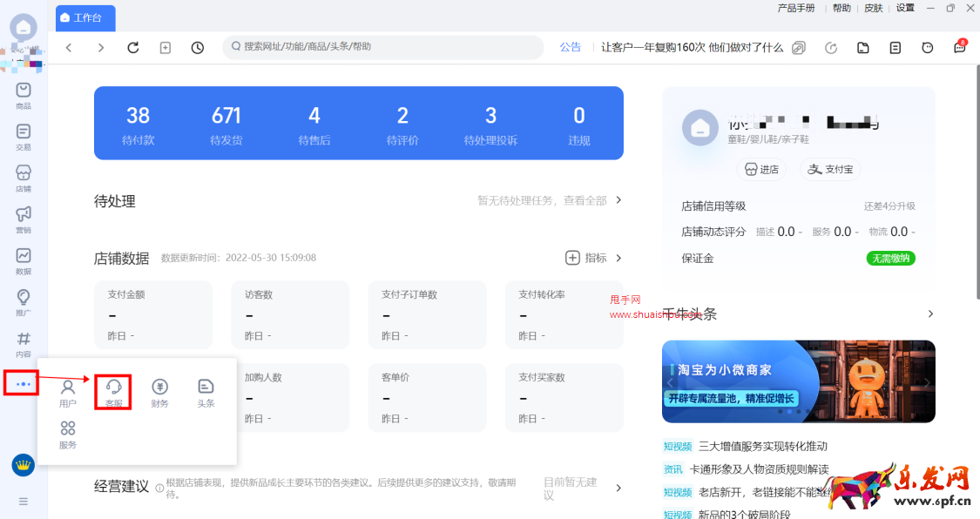
Task: Open the 数据 panel from the sidebar
Action: click(x=23, y=258)
